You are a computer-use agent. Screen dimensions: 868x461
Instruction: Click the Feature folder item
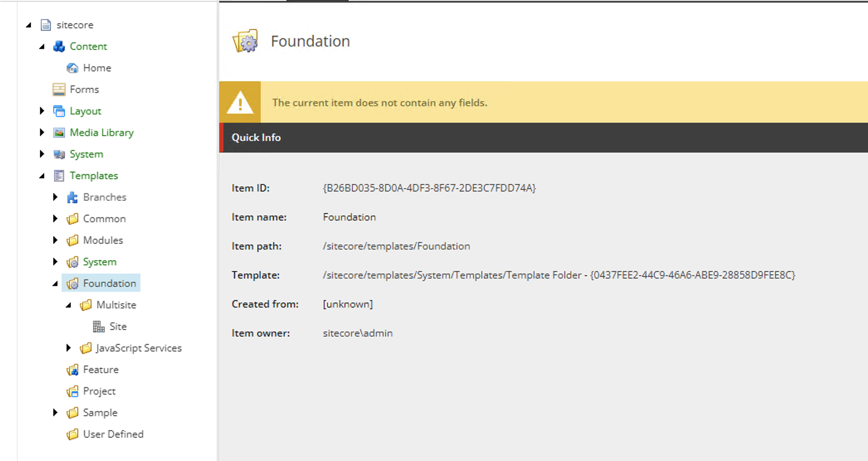tap(100, 369)
